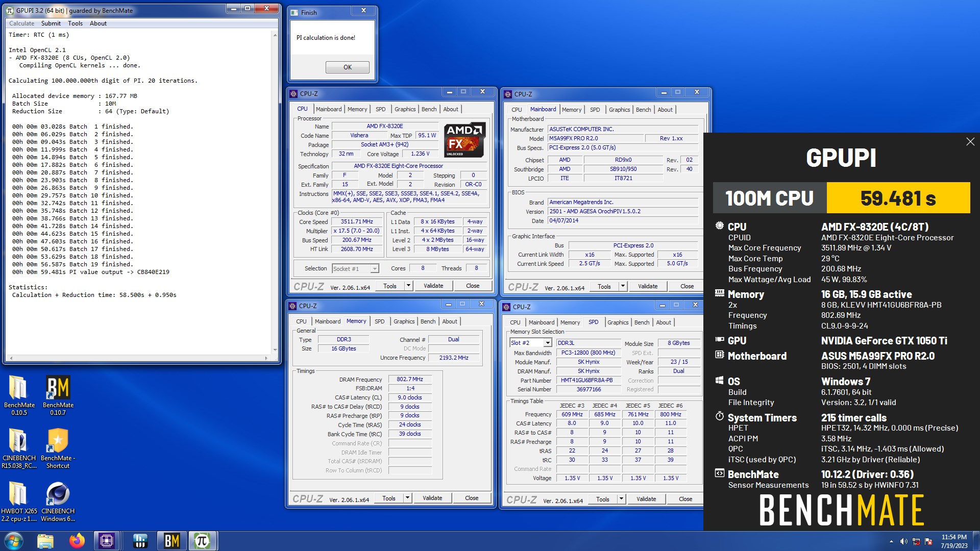This screenshot has width=980, height=551.
Task: Click the Windows Start button
Action: 13,541
